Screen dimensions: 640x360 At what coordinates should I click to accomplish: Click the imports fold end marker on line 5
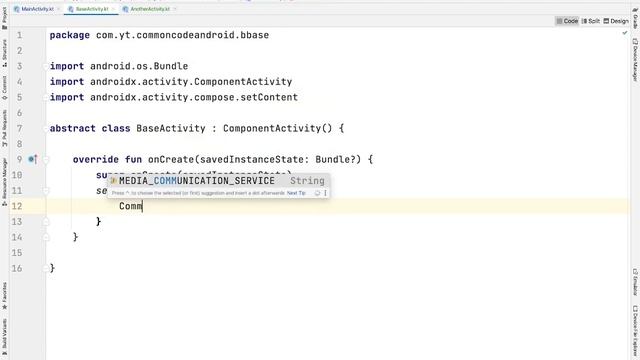[x=46, y=97]
